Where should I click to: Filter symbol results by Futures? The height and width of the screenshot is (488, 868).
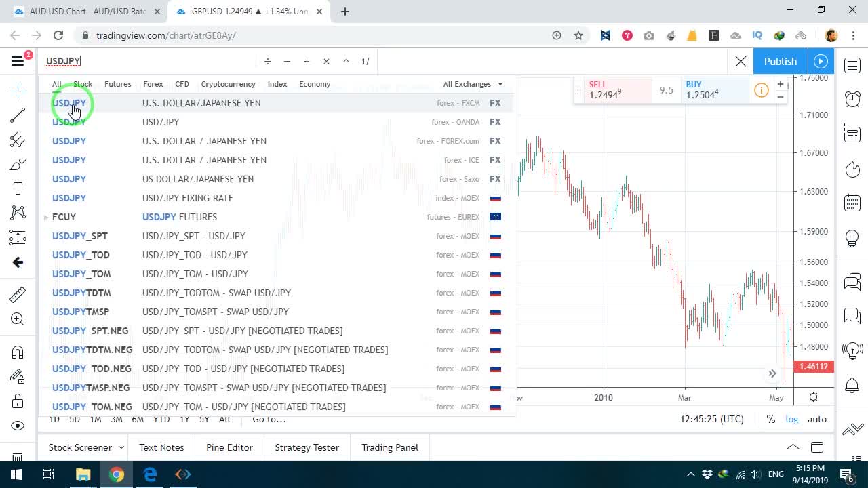[118, 84]
